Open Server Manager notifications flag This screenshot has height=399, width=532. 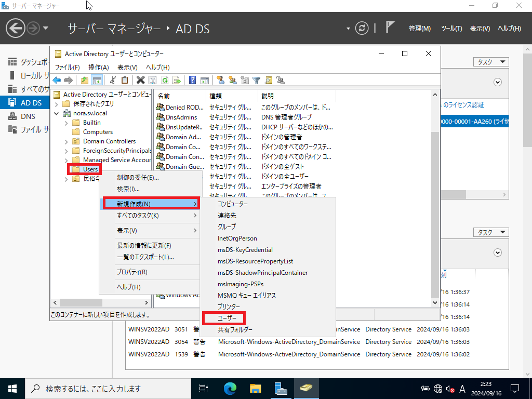click(x=390, y=27)
